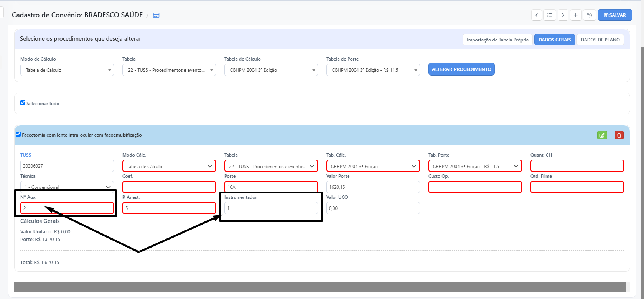This screenshot has width=644, height=299.
Task: Click the Porte: R$ 1.620,15 text
Action: pos(40,240)
